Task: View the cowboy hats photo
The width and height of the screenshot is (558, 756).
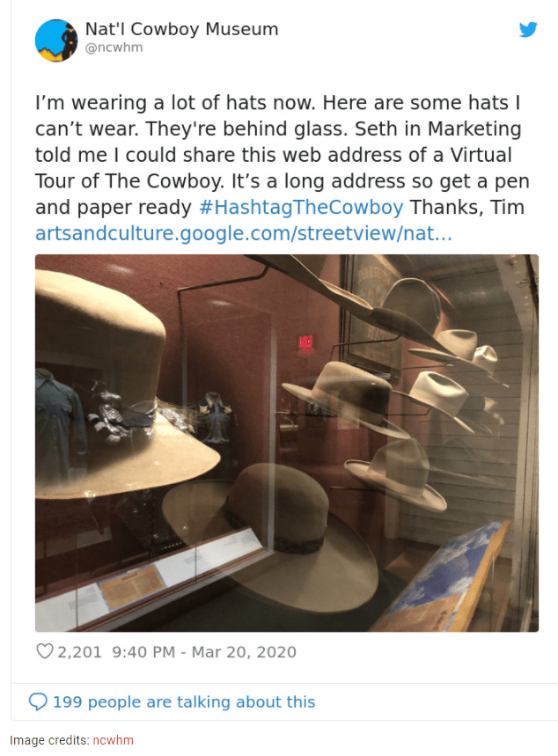Action: [x=287, y=443]
